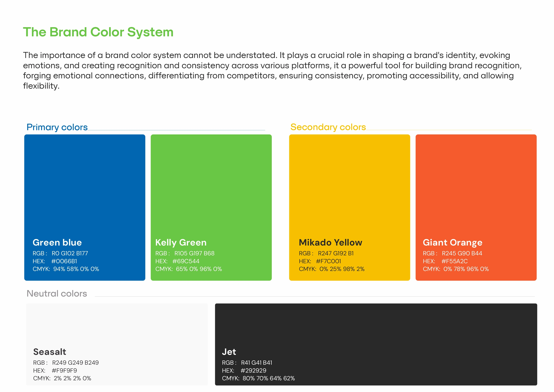This screenshot has width=554, height=392.
Task: Click the Kelly Green color swatch
Action: tap(211, 183)
